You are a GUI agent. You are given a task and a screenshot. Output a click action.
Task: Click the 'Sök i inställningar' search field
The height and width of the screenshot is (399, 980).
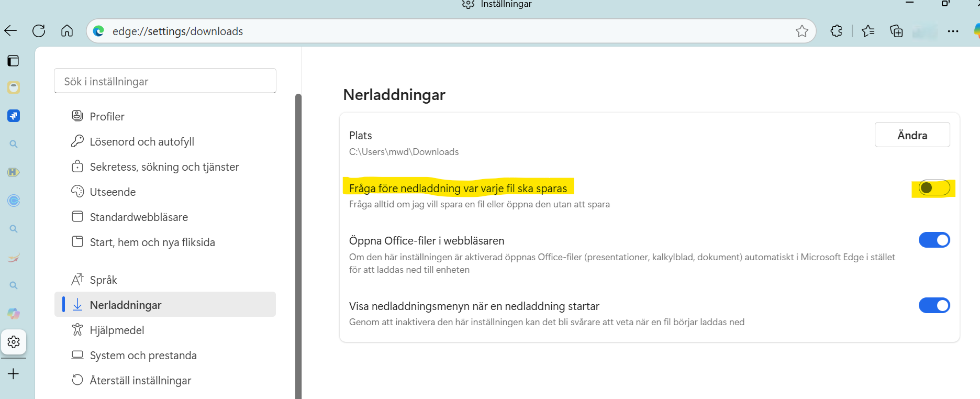[x=165, y=81]
